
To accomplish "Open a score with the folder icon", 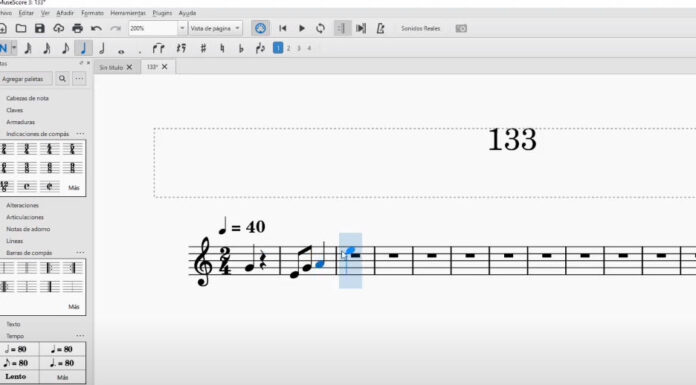I will pyautogui.click(x=21, y=28).
